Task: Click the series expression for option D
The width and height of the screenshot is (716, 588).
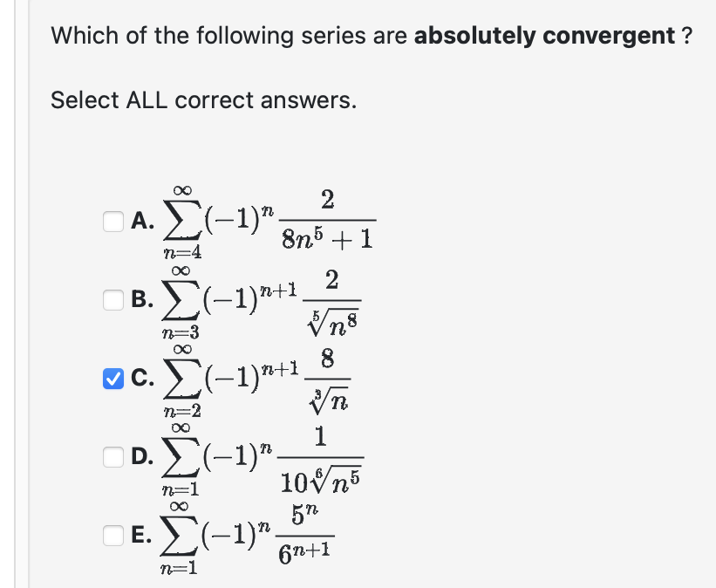Action: (x=262, y=455)
